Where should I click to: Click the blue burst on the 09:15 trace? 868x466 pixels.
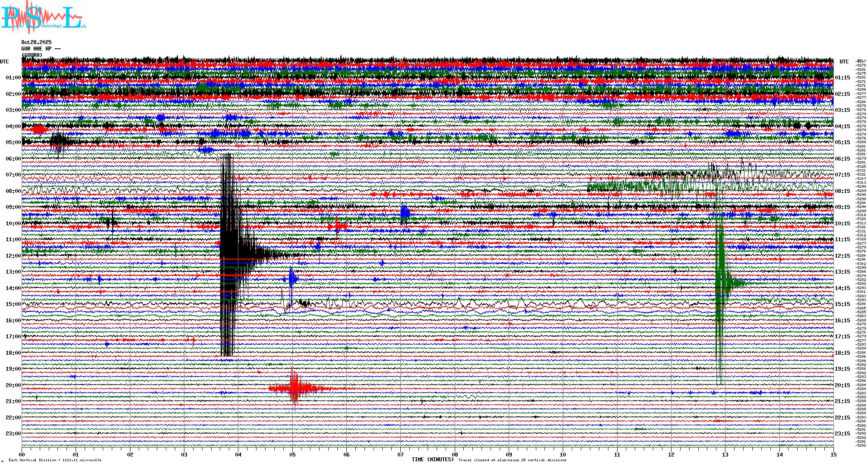pos(405,212)
